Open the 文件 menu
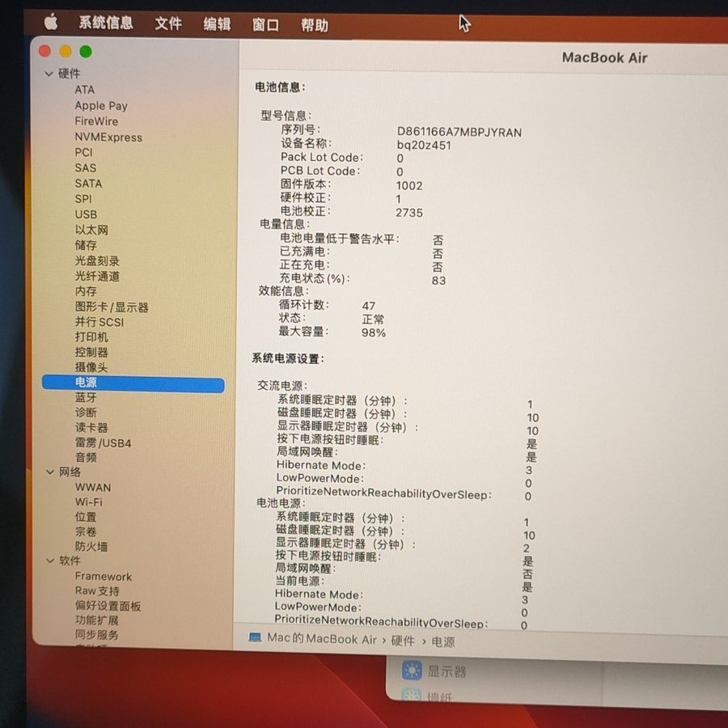 (168, 23)
